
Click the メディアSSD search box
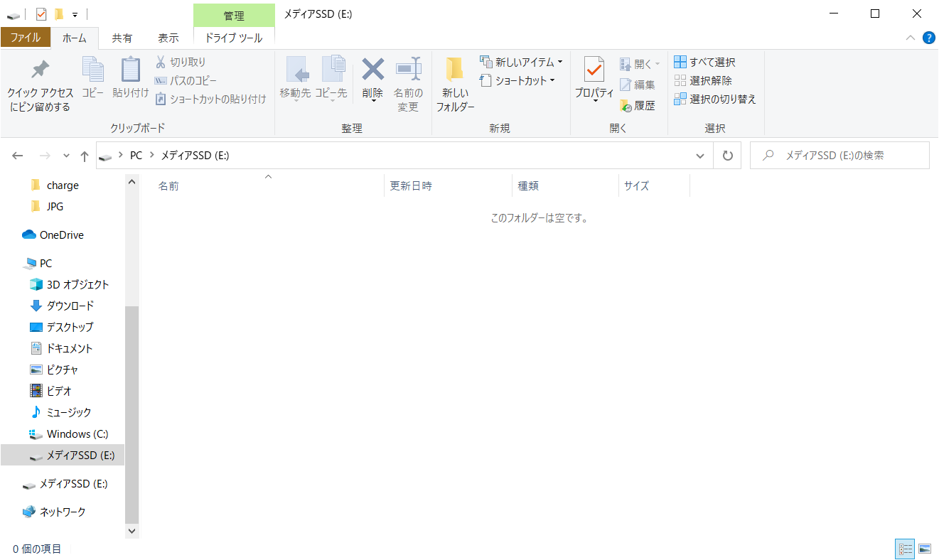point(846,156)
